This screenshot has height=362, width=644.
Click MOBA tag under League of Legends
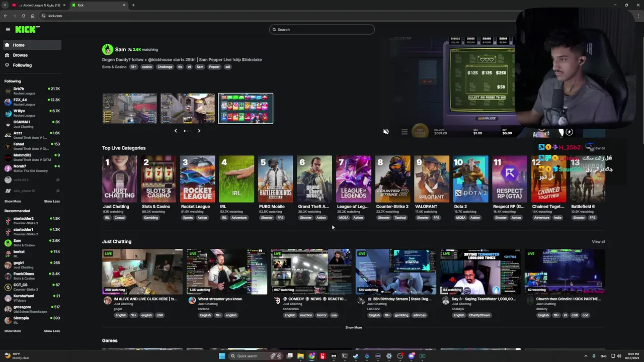(x=344, y=218)
